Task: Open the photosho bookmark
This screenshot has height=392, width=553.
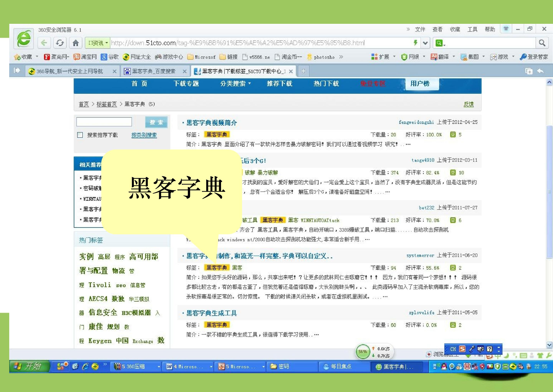Action: (321, 57)
